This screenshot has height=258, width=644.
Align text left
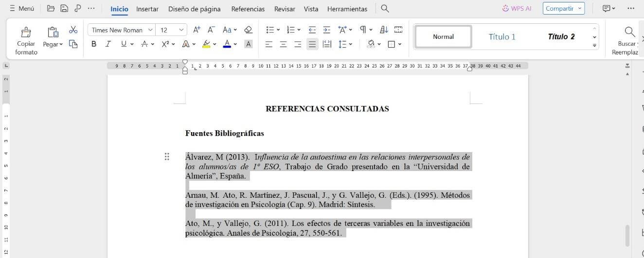[x=268, y=44]
